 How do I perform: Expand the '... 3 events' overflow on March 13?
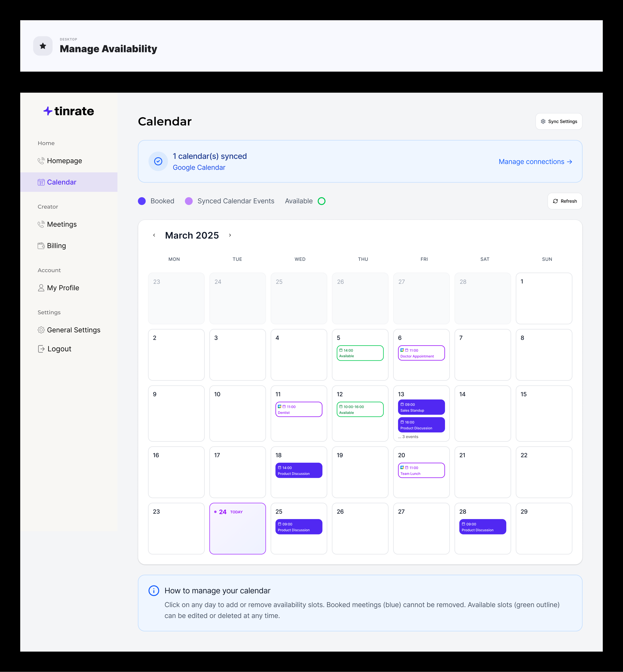tap(408, 437)
